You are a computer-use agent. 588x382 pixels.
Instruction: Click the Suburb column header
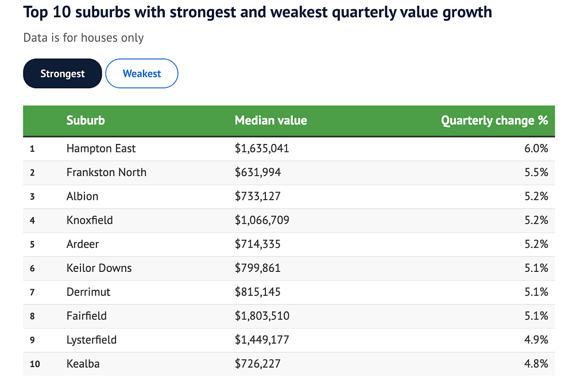tap(86, 120)
